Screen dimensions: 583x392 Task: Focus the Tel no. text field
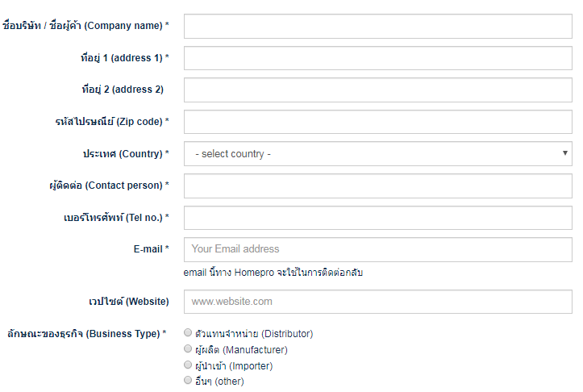[377, 218]
